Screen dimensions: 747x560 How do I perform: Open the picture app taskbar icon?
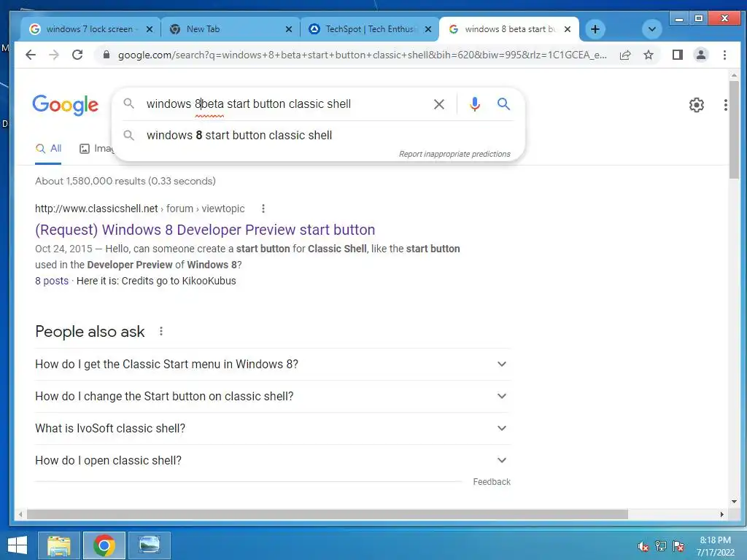150,545
